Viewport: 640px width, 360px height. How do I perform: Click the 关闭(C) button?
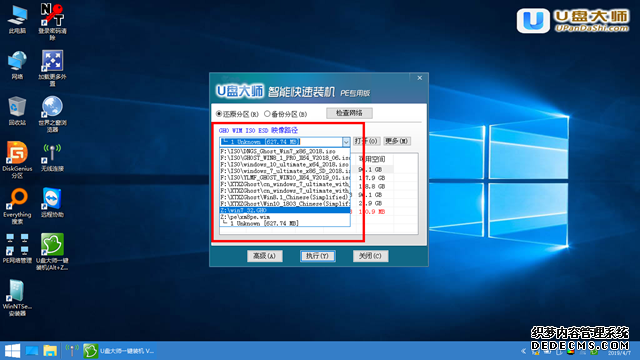370,256
